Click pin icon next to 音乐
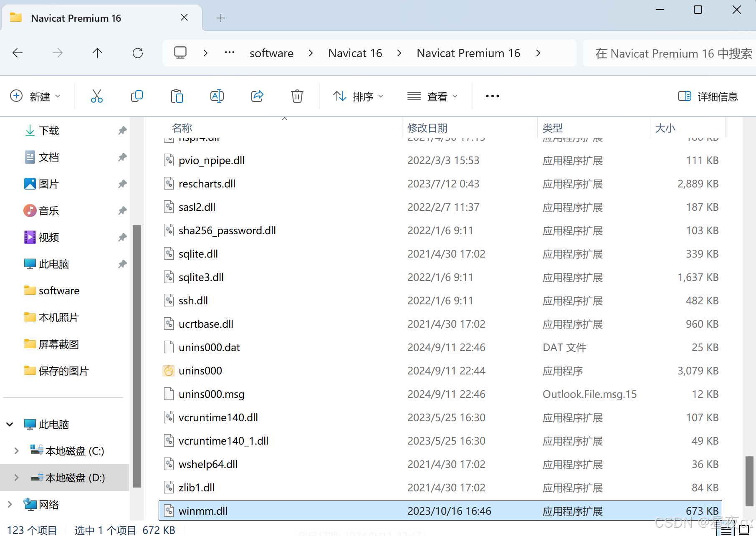 pyautogui.click(x=122, y=211)
